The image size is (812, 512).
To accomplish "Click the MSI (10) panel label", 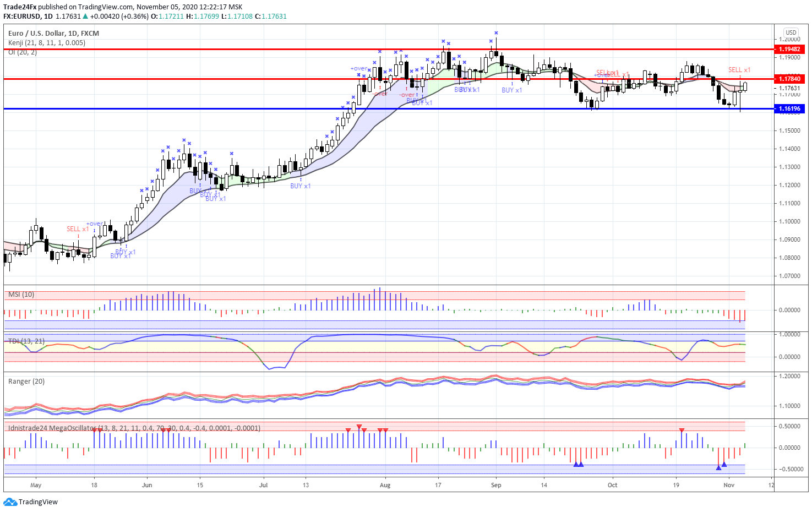I will click(21, 295).
